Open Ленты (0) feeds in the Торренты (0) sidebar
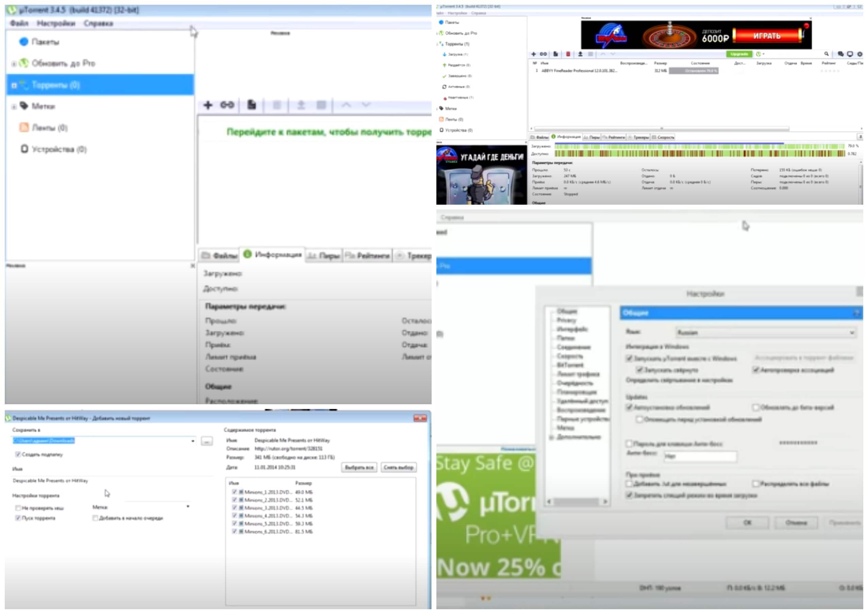868x614 pixels. [x=43, y=127]
